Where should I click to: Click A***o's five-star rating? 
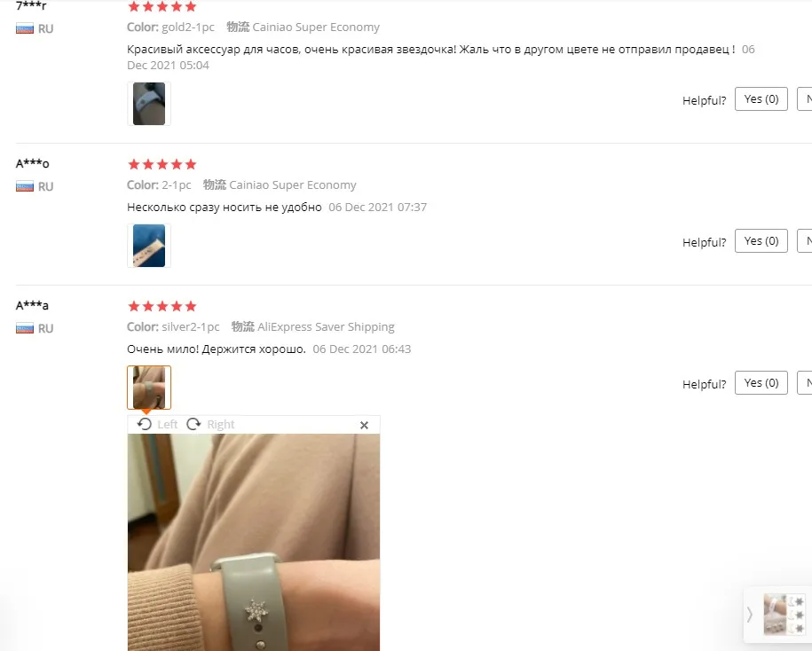pos(162,165)
